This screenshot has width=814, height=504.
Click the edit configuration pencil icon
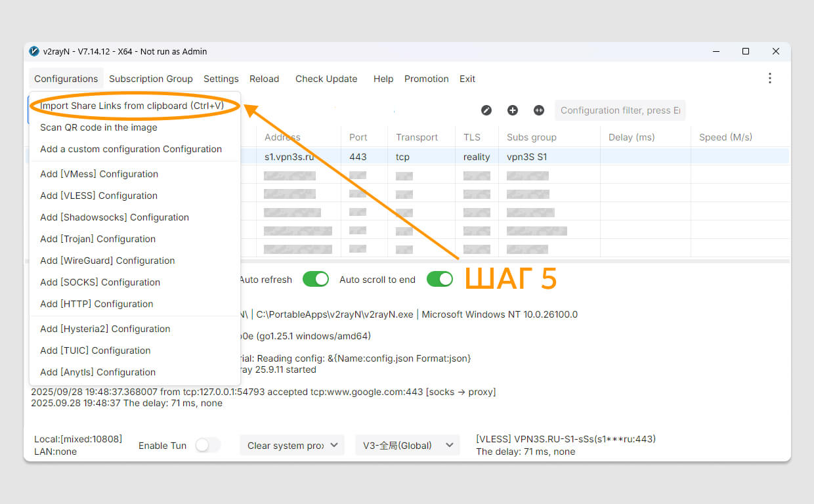(486, 110)
